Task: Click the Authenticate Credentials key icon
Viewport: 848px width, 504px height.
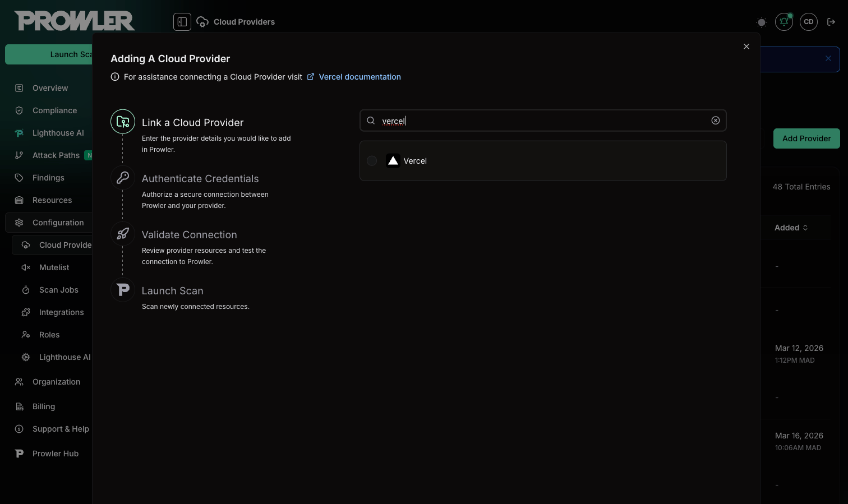Action: pos(123,178)
